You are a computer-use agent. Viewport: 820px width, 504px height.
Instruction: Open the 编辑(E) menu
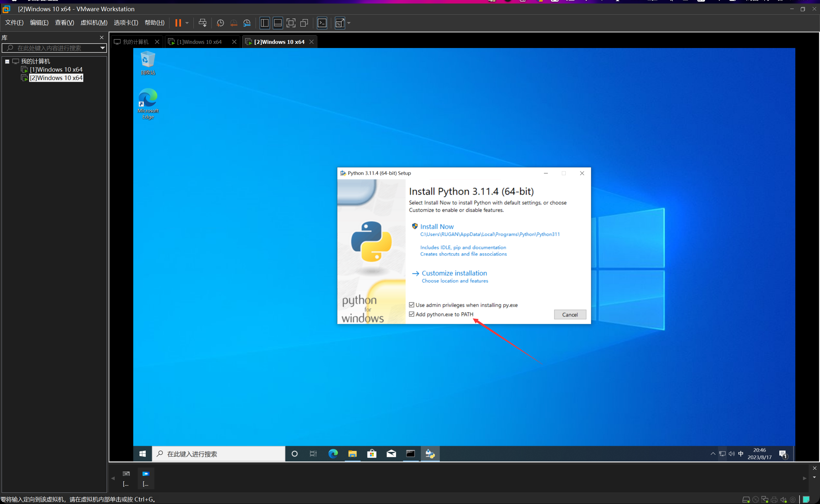coord(39,23)
